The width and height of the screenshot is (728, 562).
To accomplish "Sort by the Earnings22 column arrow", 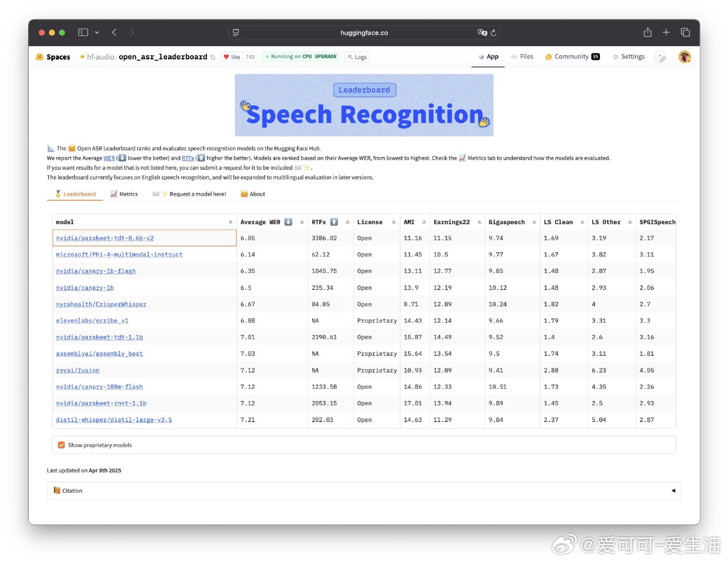I will click(479, 222).
